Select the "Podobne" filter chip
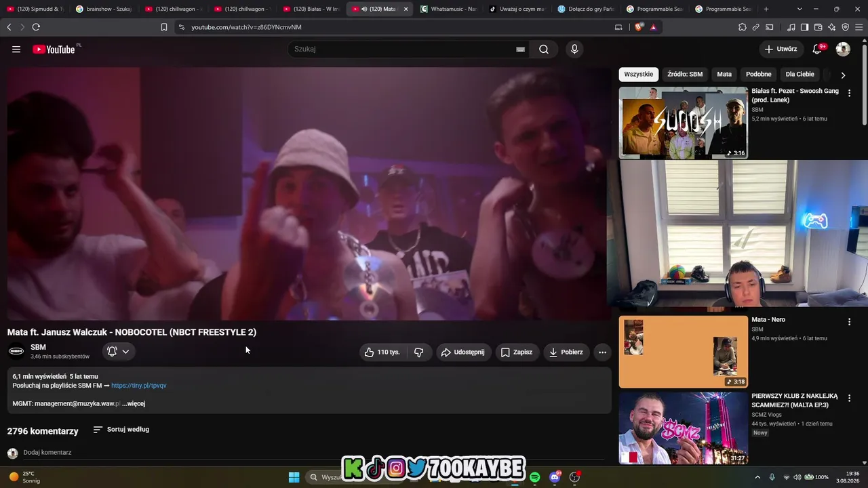This screenshot has height=488, width=868. pos(759,75)
